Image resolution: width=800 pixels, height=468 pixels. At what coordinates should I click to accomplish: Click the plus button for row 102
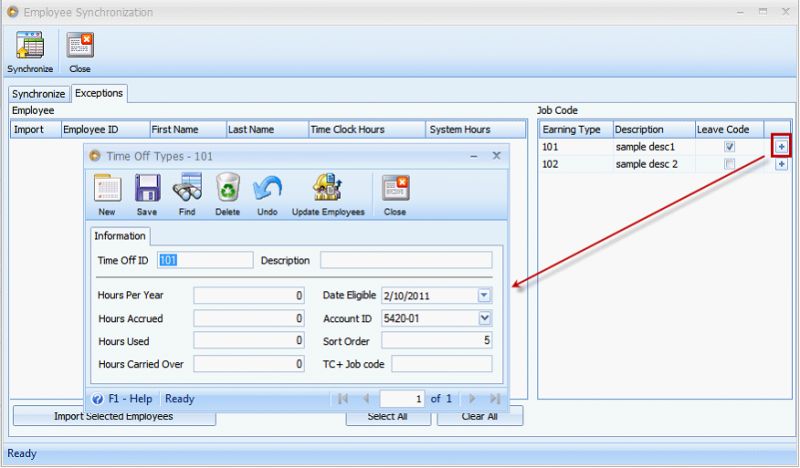pyautogui.click(x=781, y=164)
